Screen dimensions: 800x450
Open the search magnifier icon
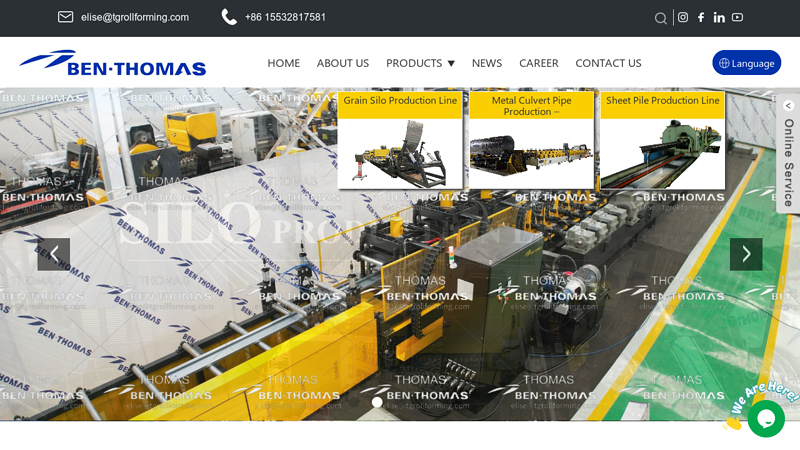660,18
